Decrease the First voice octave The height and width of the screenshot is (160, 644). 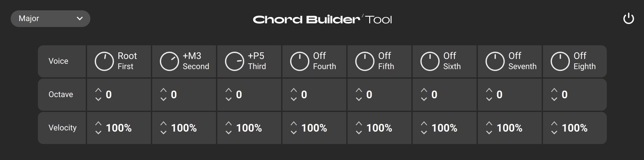tap(98, 99)
